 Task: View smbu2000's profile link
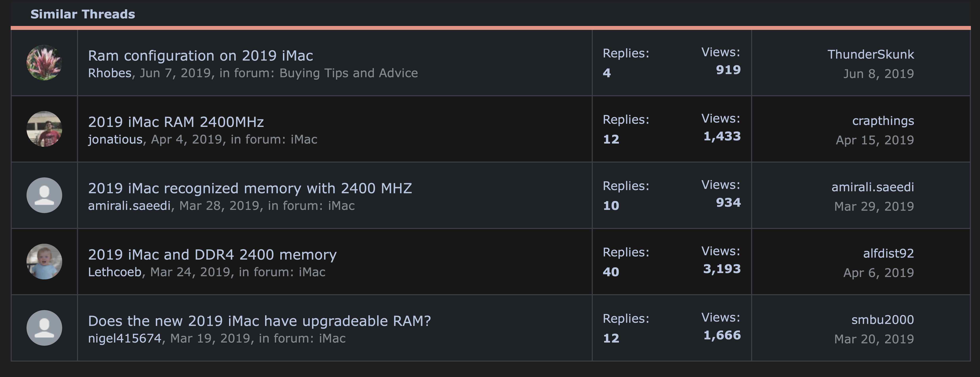883,320
